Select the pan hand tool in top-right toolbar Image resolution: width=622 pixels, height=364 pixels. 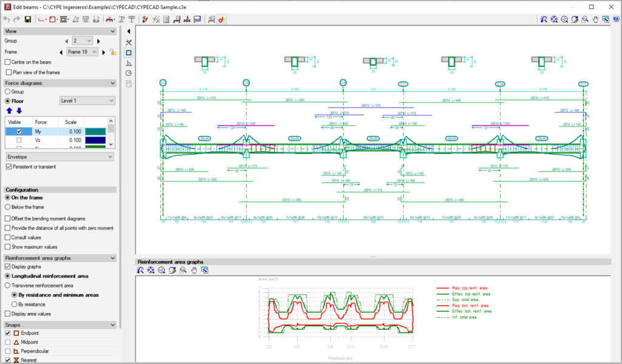(x=596, y=19)
